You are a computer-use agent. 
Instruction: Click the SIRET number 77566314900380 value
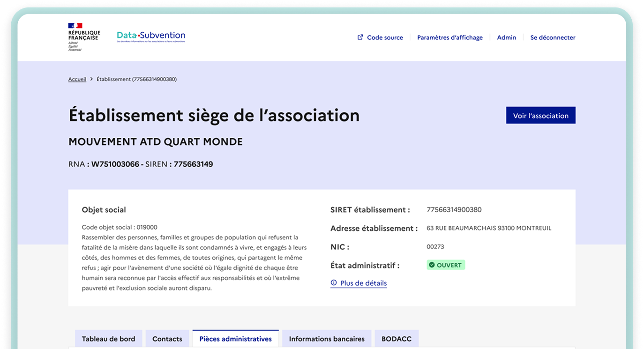(454, 209)
